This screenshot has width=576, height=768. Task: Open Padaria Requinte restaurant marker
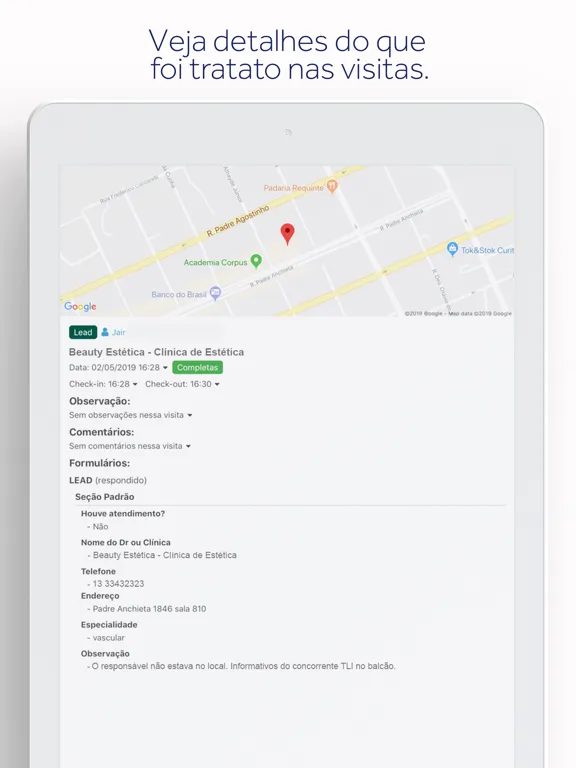coord(332,187)
